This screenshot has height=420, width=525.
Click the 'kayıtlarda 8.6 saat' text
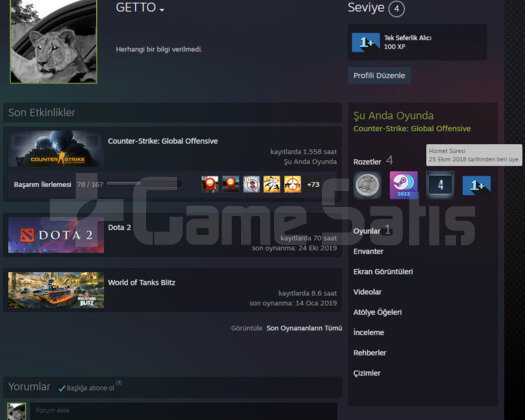[x=307, y=293]
